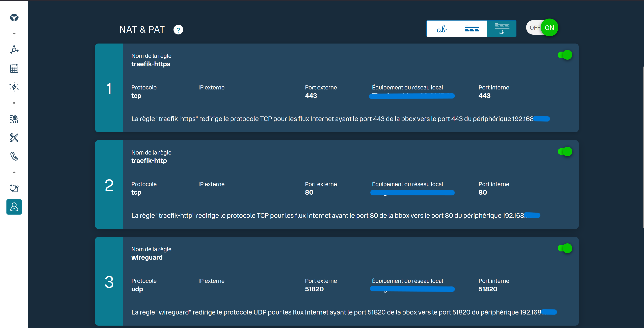Open NAT & PAT help question mark
The image size is (644, 328).
(x=178, y=30)
